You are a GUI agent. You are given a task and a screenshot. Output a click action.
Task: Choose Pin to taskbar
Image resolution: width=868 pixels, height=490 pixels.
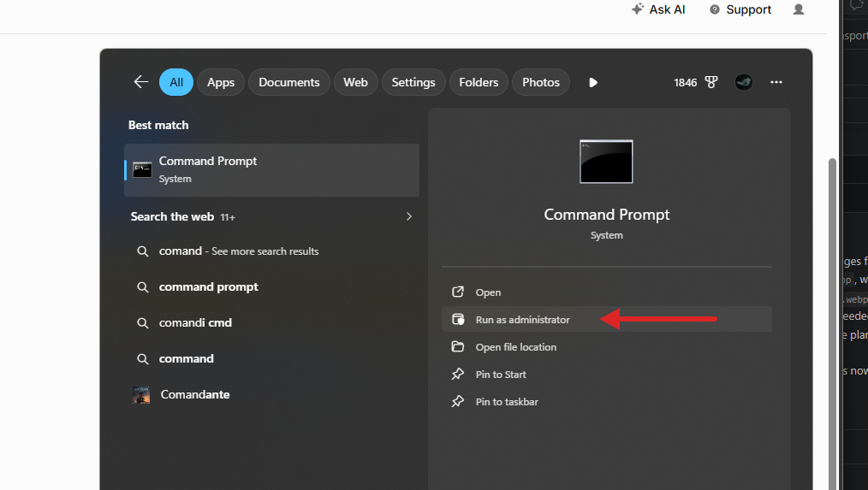(607, 402)
